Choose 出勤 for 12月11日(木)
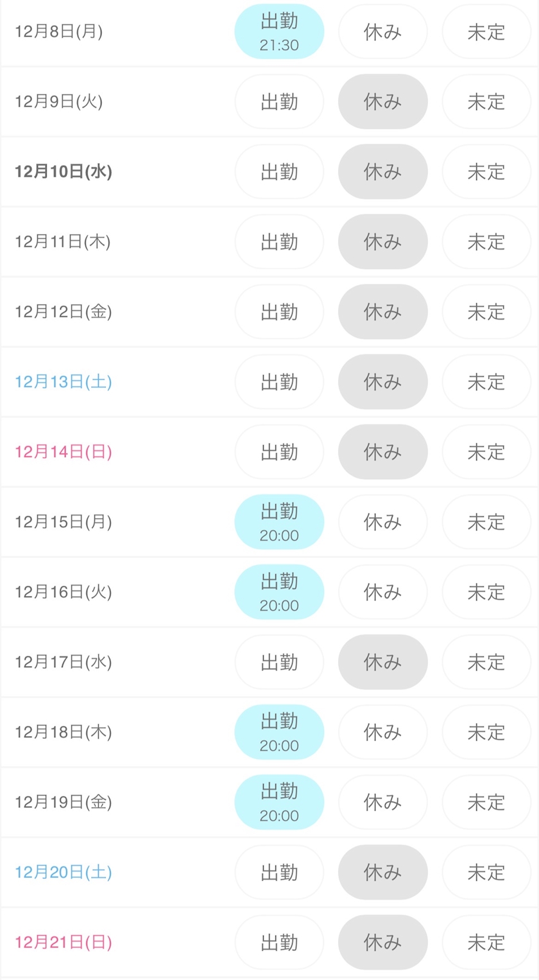 279,241
